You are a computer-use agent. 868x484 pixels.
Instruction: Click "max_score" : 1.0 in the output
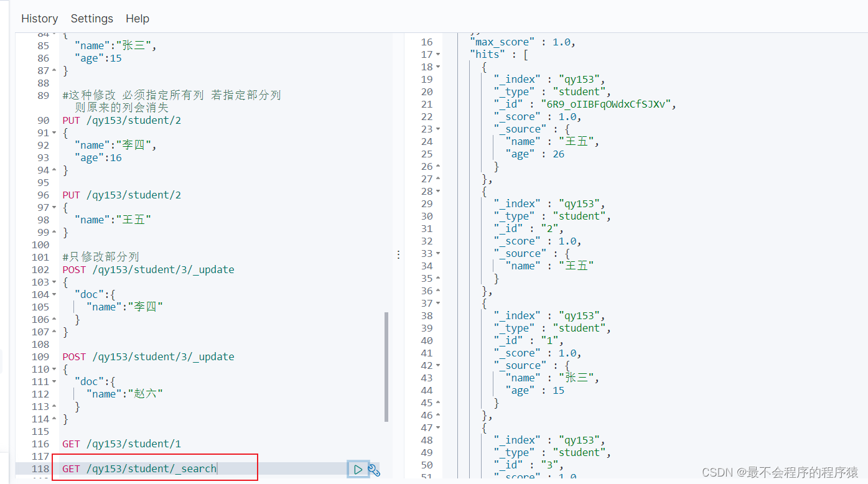pos(522,42)
